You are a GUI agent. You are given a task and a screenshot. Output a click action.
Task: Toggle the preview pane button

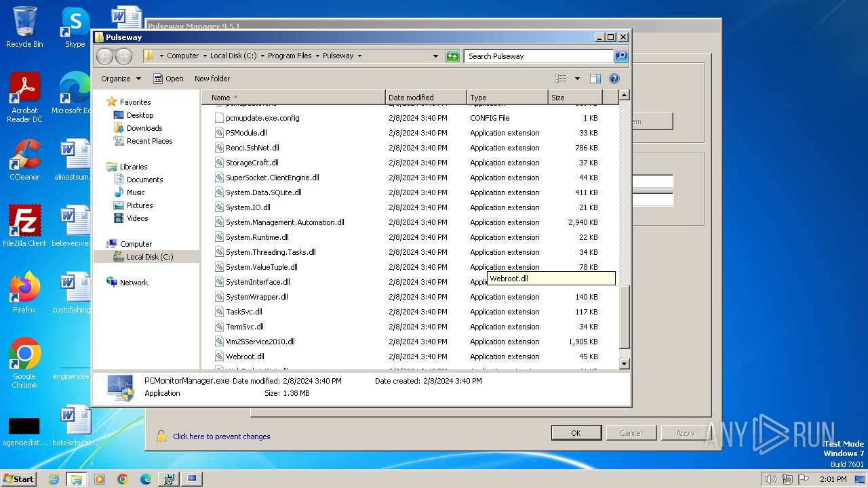(x=595, y=79)
